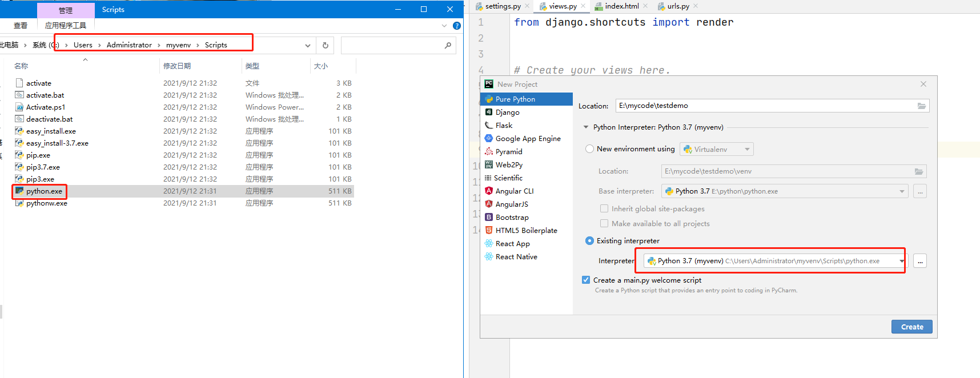
Task: Click Scripts in the address bar
Action: (x=216, y=45)
